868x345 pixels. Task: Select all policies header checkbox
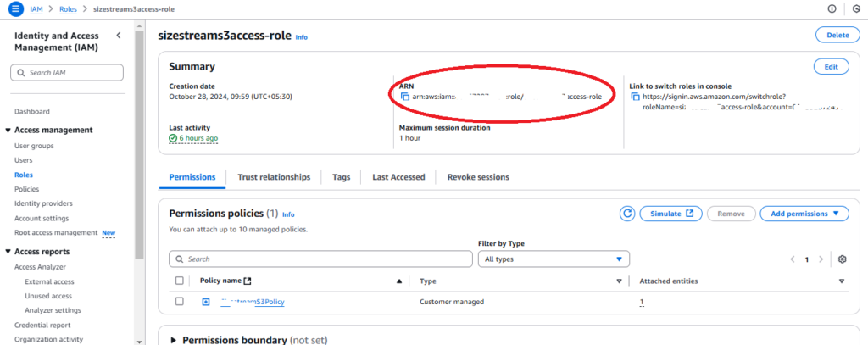tap(180, 281)
